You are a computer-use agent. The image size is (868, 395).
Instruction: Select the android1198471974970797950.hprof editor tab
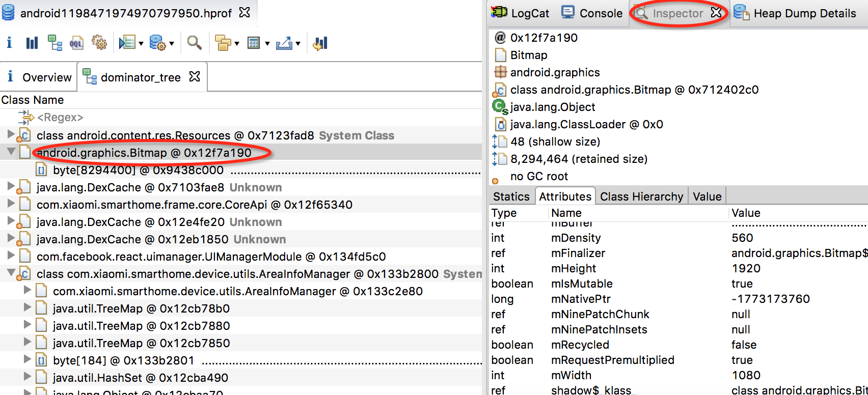[x=126, y=13]
